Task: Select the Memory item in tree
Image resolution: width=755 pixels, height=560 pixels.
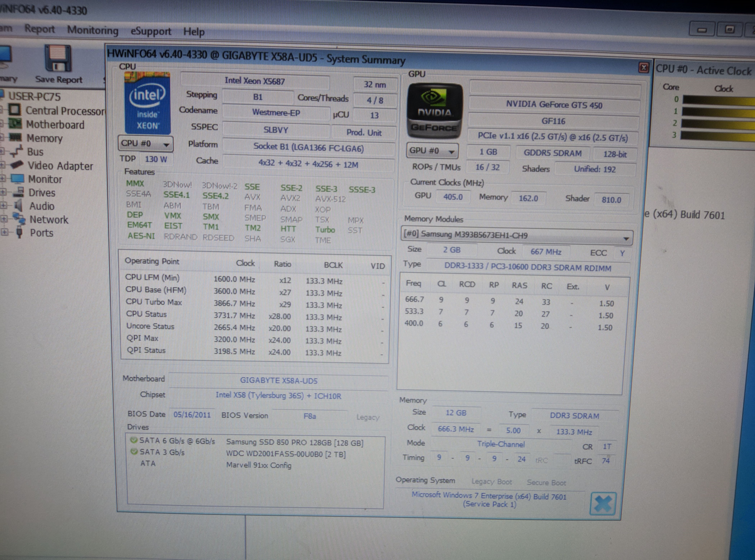Action: pos(44,138)
